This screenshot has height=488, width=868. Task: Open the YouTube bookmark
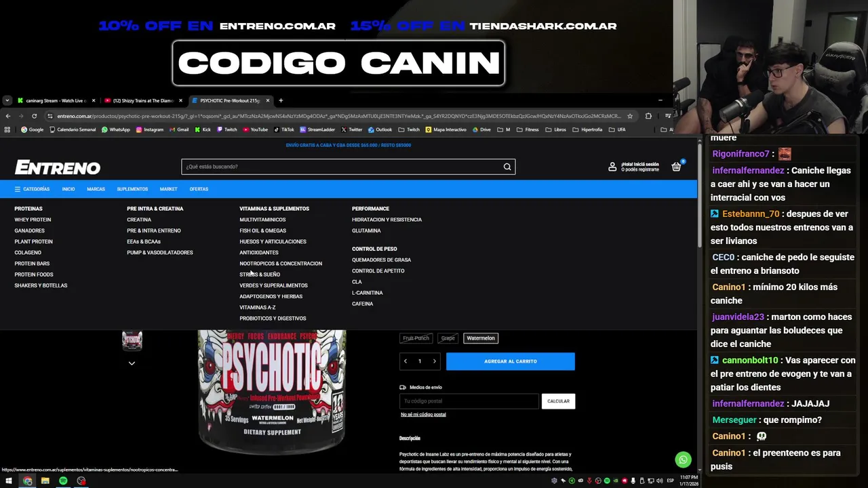(x=255, y=129)
